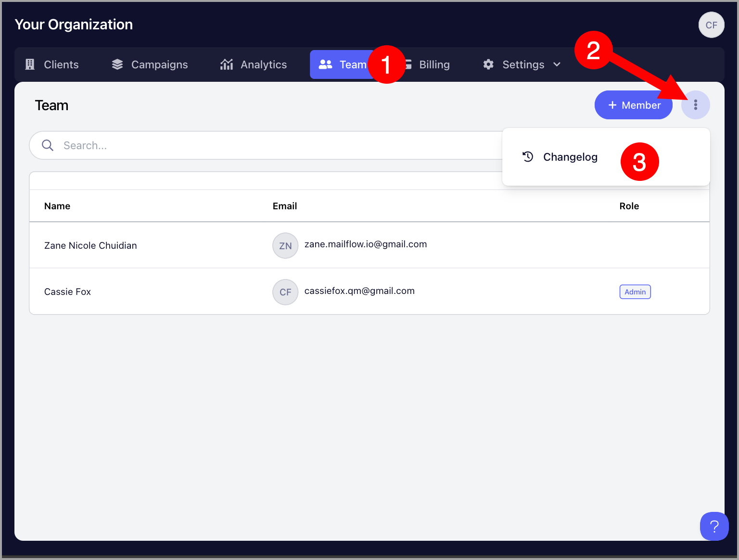Expand the Settings dropdown
This screenshot has height=560, width=739.
[x=522, y=64]
